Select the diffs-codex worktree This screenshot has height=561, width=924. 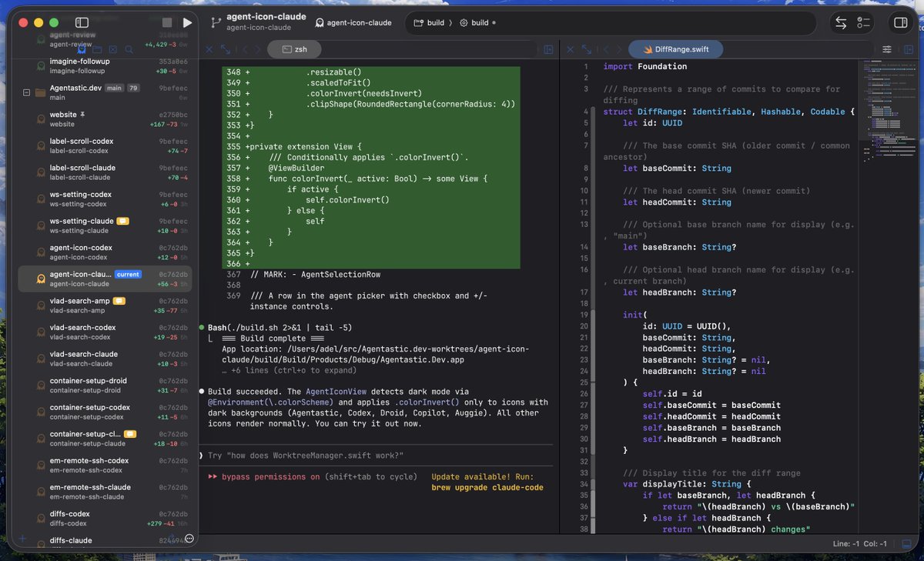point(105,519)
